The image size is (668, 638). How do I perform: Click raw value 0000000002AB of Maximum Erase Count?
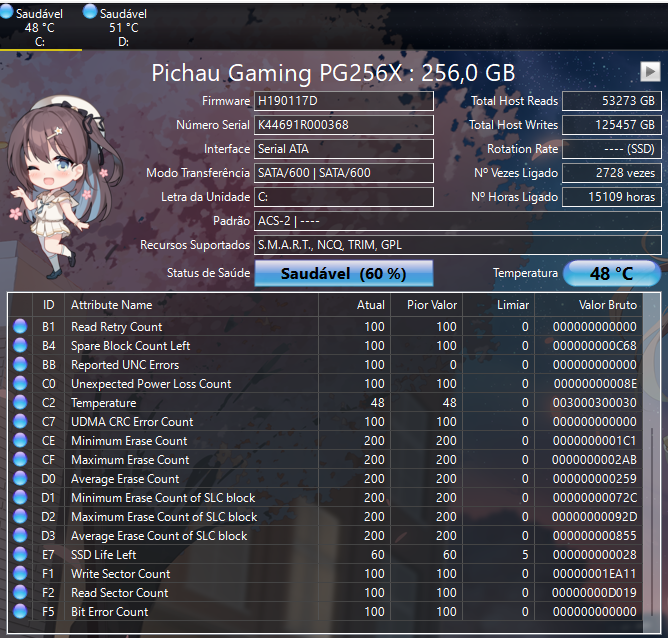(x=594, y=460)
